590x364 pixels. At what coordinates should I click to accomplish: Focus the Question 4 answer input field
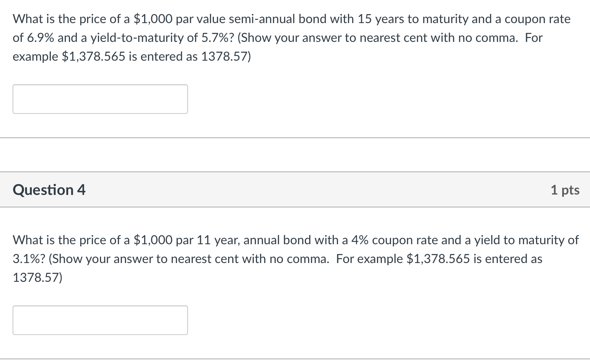pos(100,320)
